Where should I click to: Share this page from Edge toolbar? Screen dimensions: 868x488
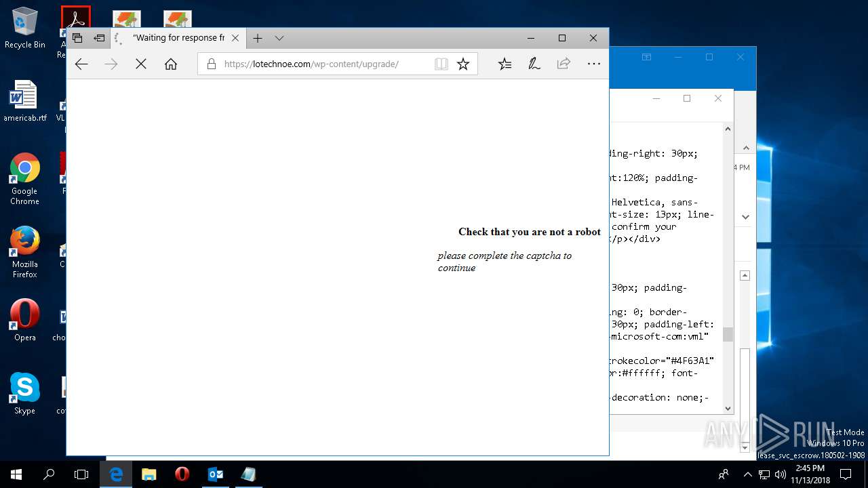[564, 64]
